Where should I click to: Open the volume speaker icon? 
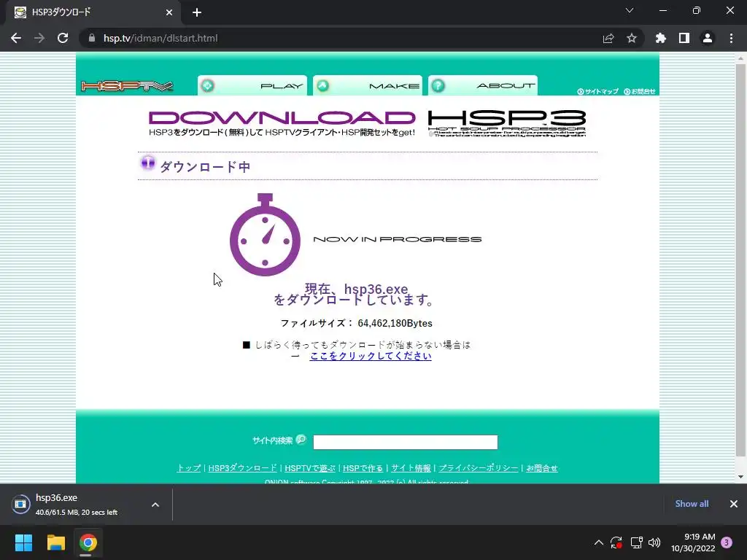point(654,542)
